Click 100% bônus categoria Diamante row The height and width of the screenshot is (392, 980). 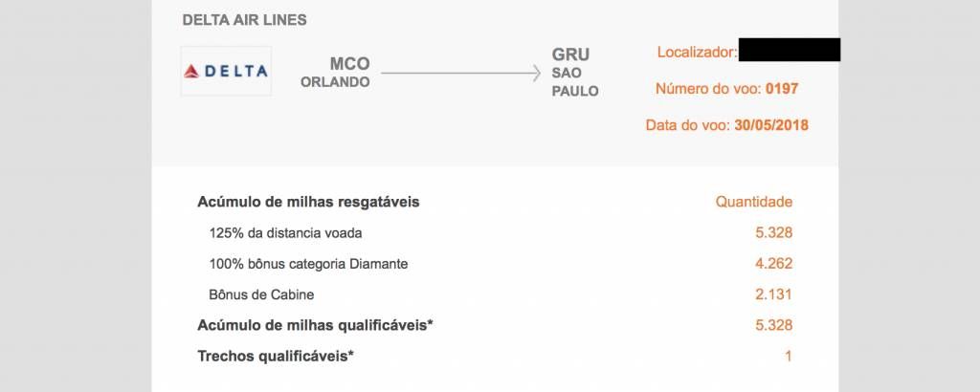(495, 264)
